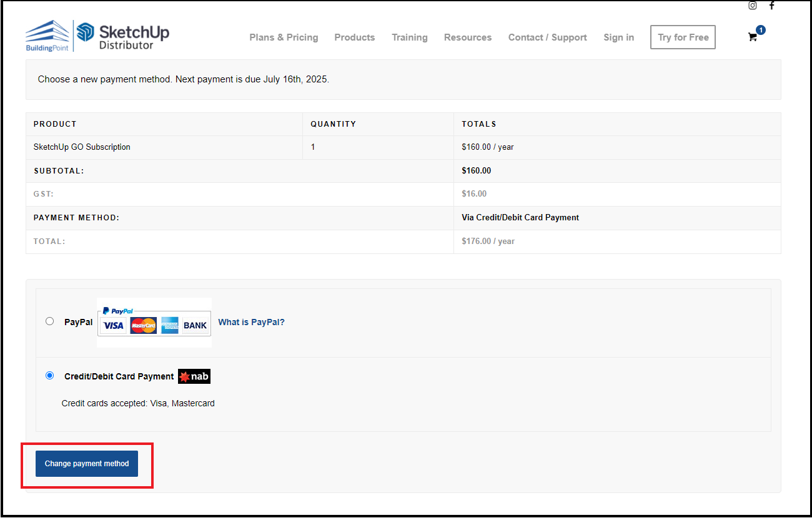Screen dimensions: 812x518
Task: Click the Try for Free button
Action: 683,37
